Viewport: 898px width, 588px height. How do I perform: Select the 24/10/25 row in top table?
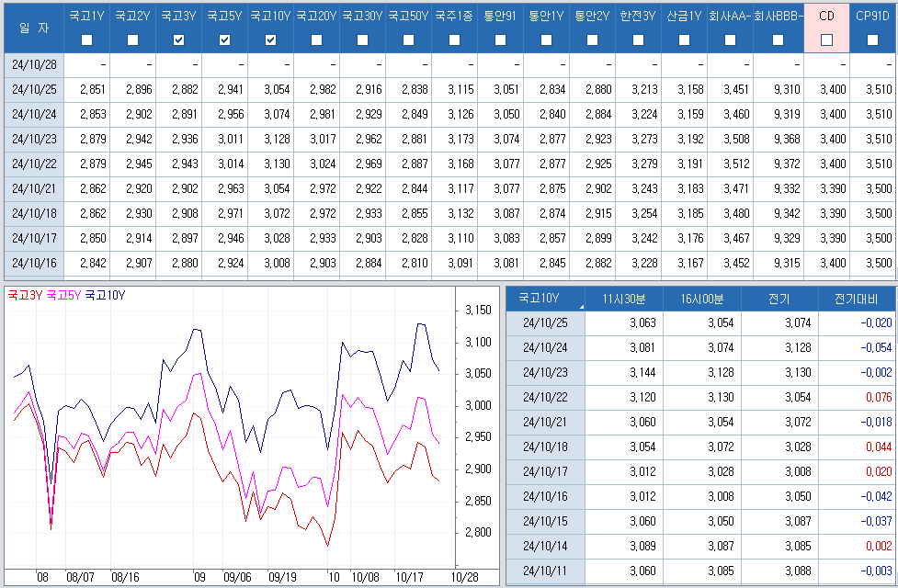[x=33, y=89]
